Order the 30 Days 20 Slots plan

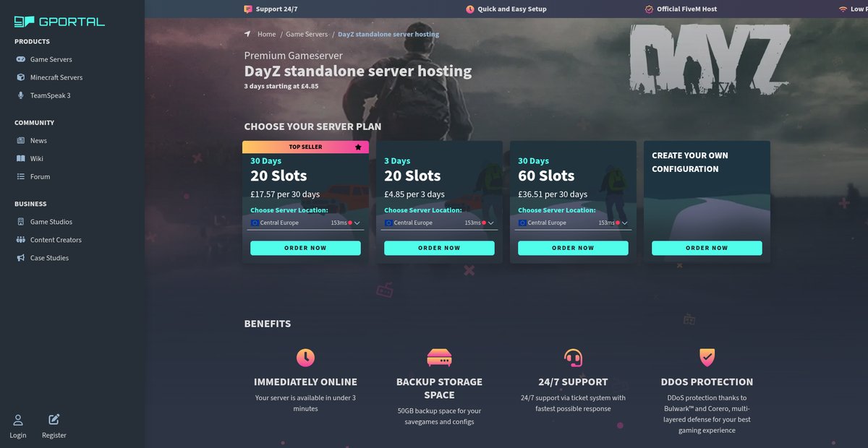(305, 248)
